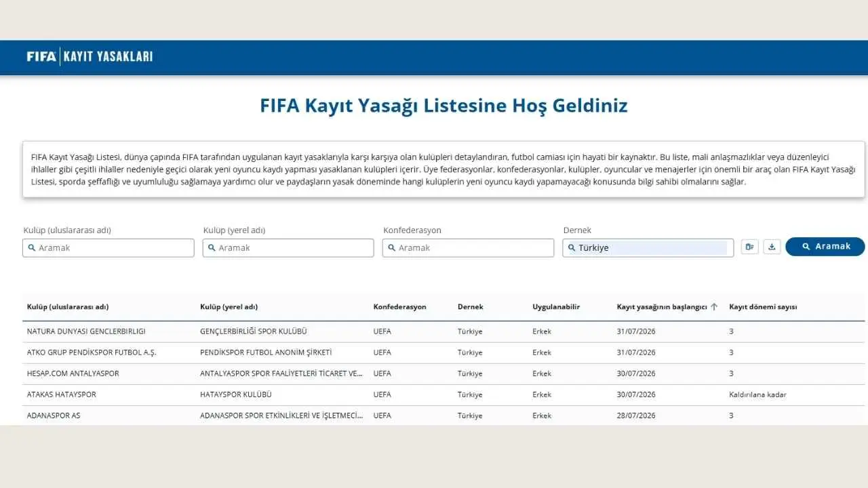This screenshot has height=488, width=868.
Task: Click the magnifier icon in Kulüp (yerel adı) field
Action: pos(212,248)
